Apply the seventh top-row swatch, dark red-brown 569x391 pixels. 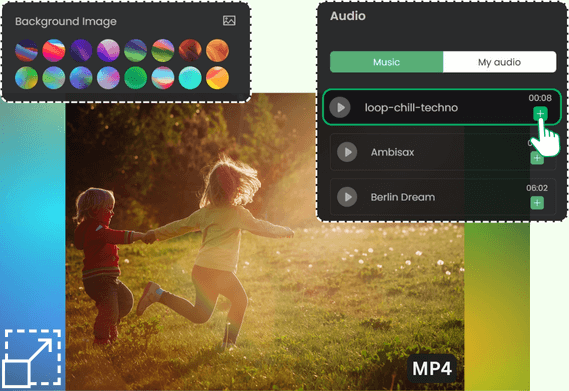(190, 50)
